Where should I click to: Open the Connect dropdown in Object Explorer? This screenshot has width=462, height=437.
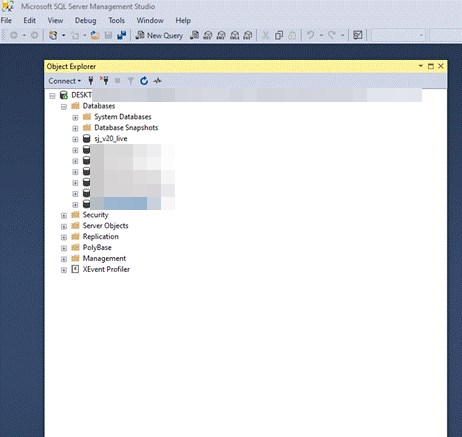click(65, 81)
